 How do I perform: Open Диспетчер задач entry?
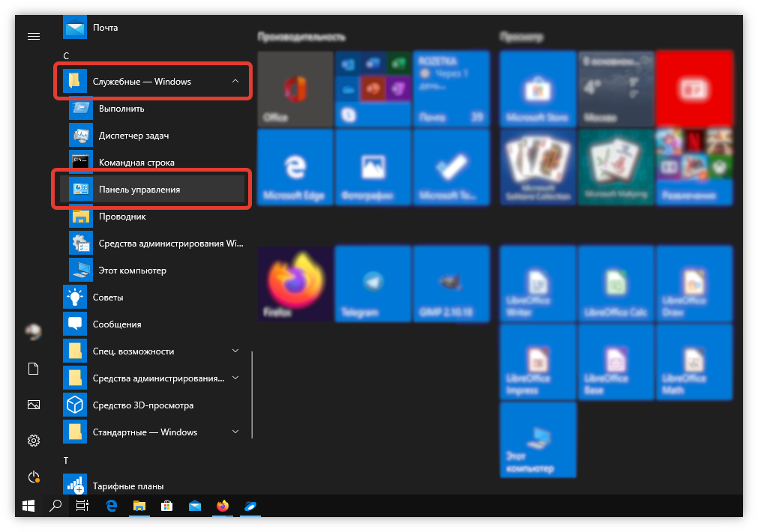click(x=133, y=136)
